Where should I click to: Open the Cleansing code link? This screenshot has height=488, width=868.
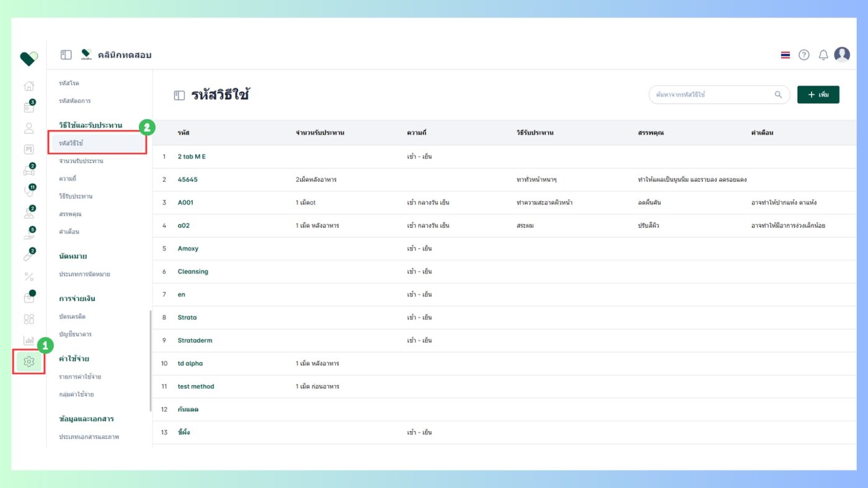click(x=193, y=272)
